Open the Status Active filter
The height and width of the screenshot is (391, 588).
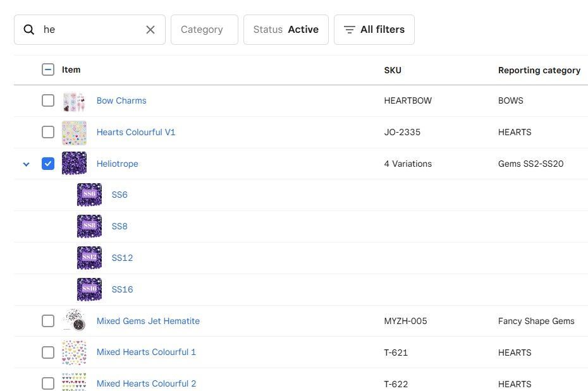[286, 30]
